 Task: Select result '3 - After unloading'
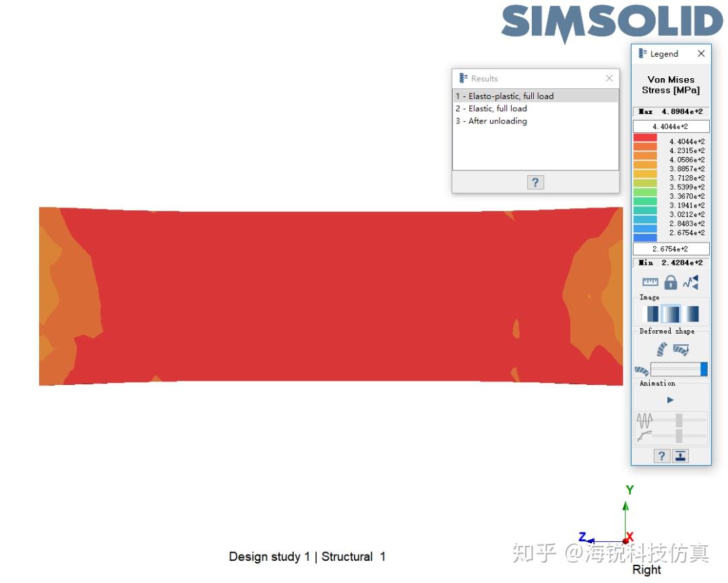click(x=491, y=121)
